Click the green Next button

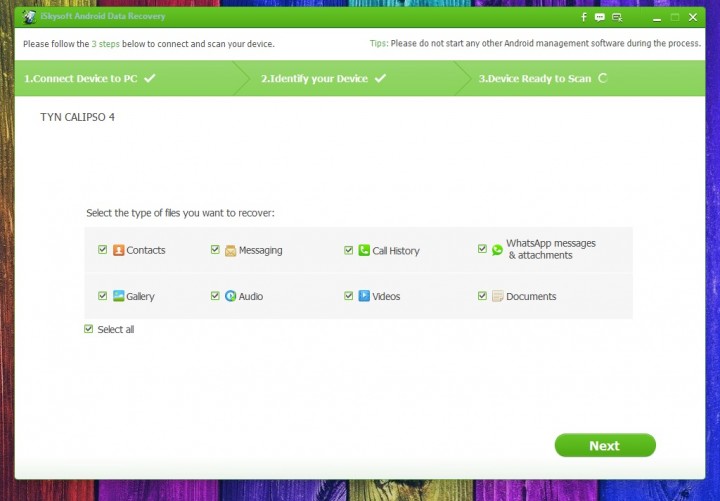605,445
